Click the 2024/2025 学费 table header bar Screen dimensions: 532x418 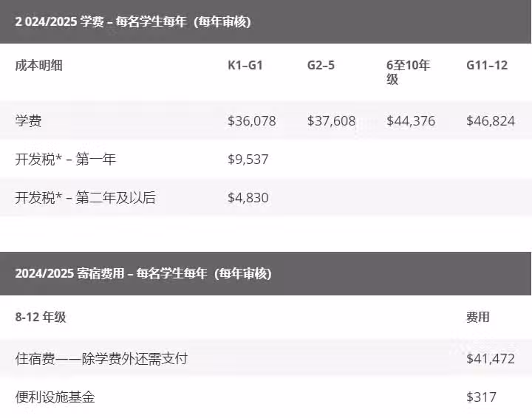click(x=265, y=21)
